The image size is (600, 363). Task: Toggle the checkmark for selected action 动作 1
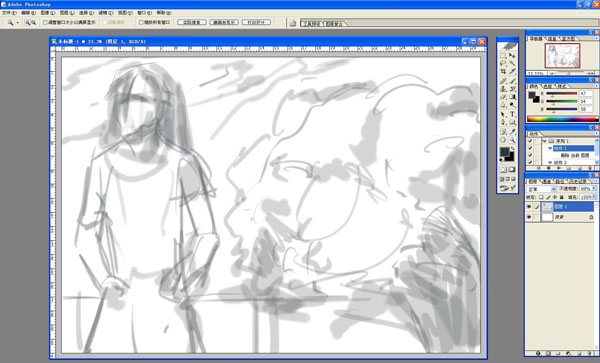coord(530,148)
